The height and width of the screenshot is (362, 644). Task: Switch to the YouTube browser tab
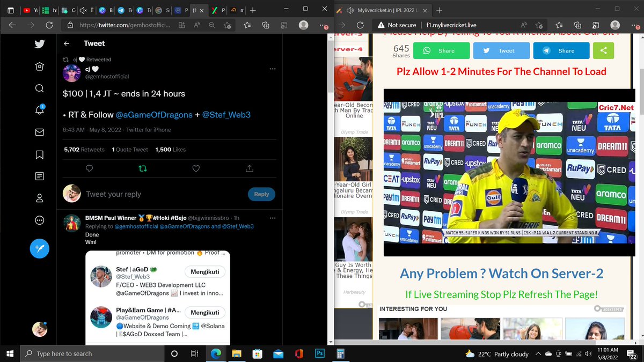coord(31,10)
